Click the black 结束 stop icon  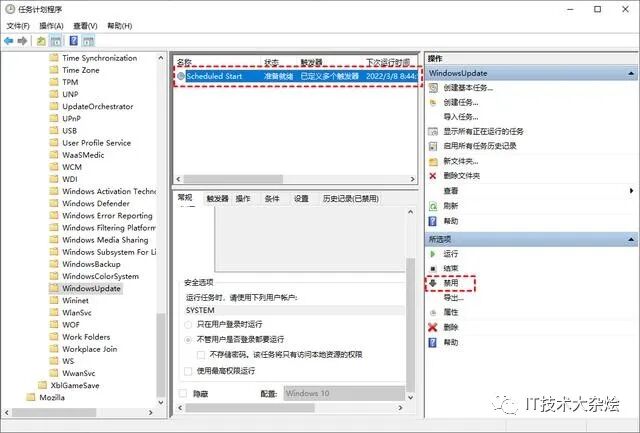pyautogui.click(x=433, y=269)
